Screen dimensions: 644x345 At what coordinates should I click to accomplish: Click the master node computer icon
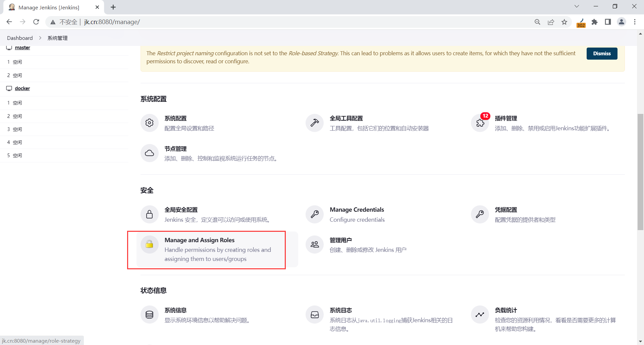point(9,48)
